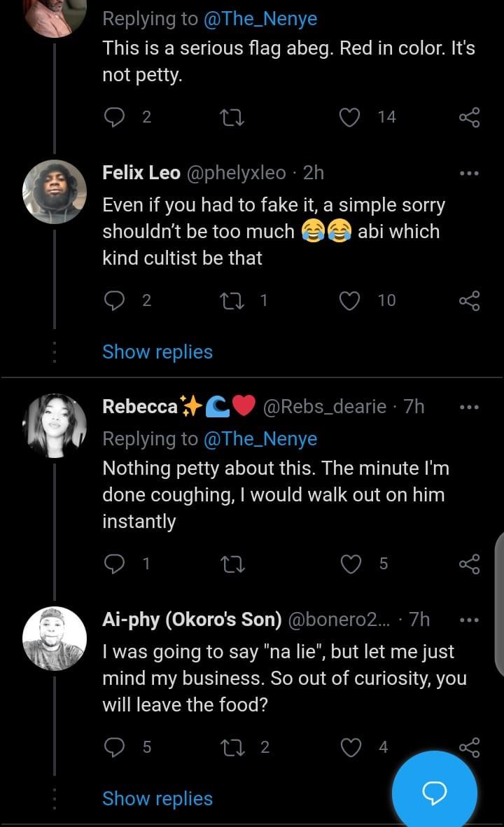This screenshot has width=504, height=827.
Task: Reply to Ai-phy's tweet
Action: [114, 747]
